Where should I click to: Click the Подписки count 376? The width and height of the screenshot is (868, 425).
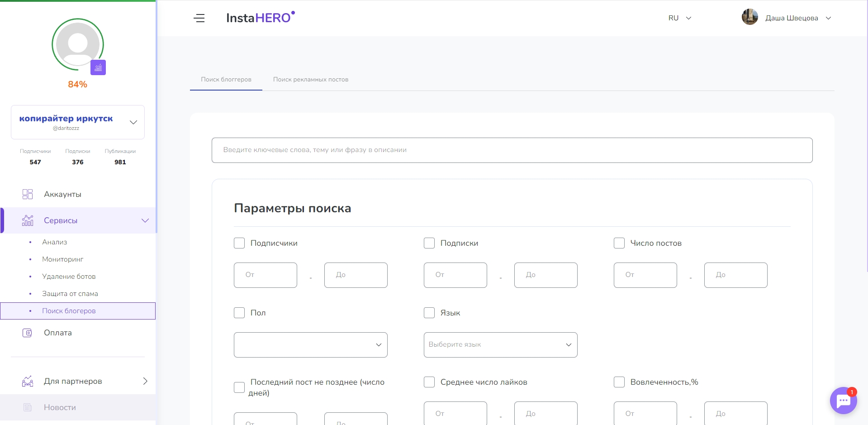pyautogui.click(x=78, y=162)
